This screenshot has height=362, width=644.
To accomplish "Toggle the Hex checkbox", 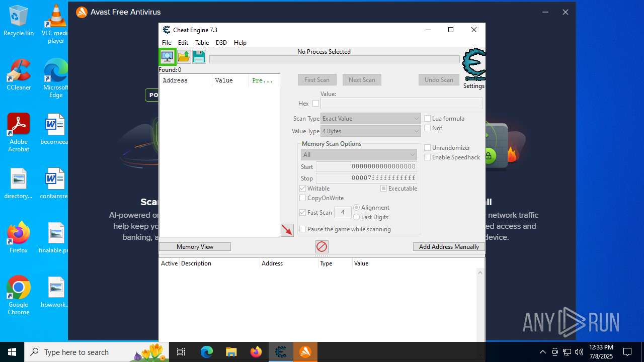I will (x=315, y=104).
